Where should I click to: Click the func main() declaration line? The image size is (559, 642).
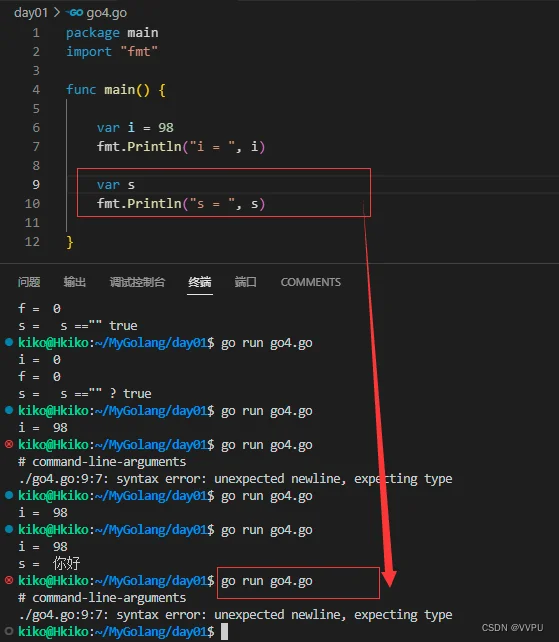(x=115, y=90)
